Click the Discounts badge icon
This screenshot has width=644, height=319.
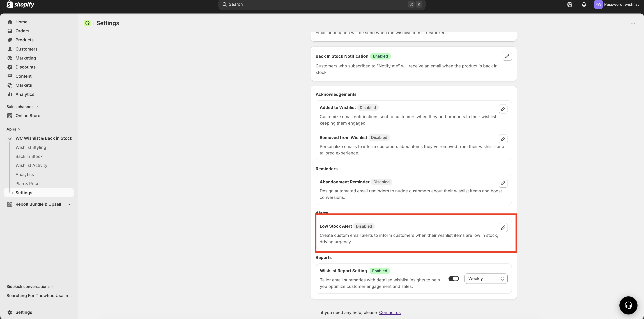click(x=10, y=67)
